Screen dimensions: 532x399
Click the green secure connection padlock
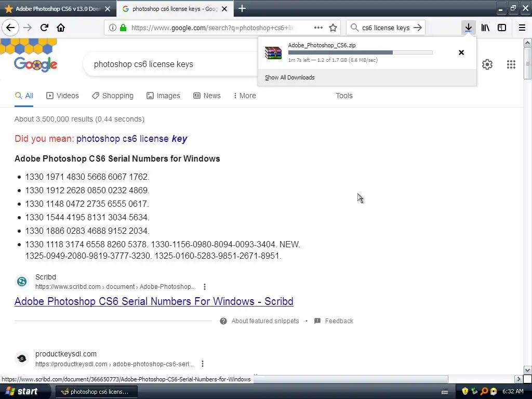coord(123,28)
